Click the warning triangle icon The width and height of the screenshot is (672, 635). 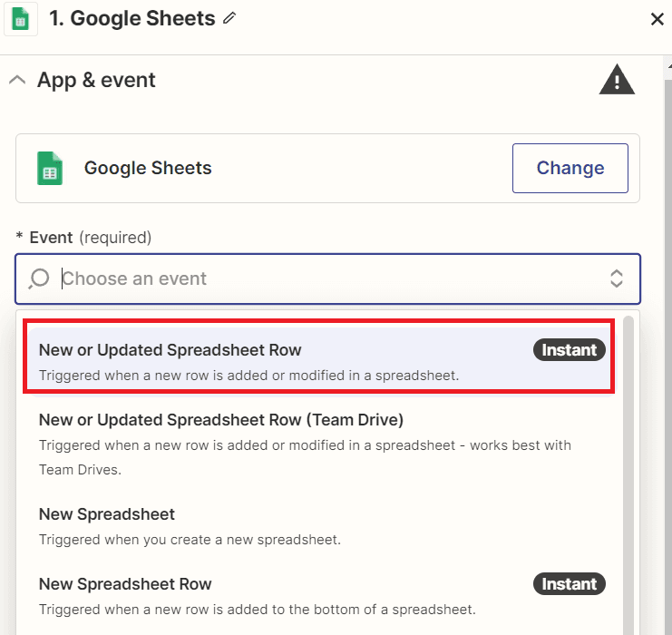pyautogui.click(x=617, y=80)
